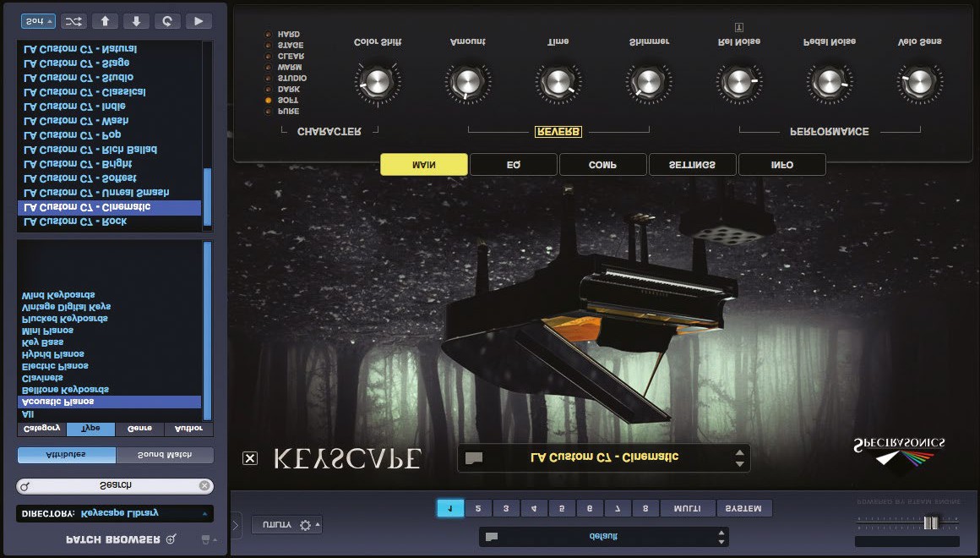Select the LA Custom C7 - Rock patch
980x558 pixels.
tap(109, 222)
